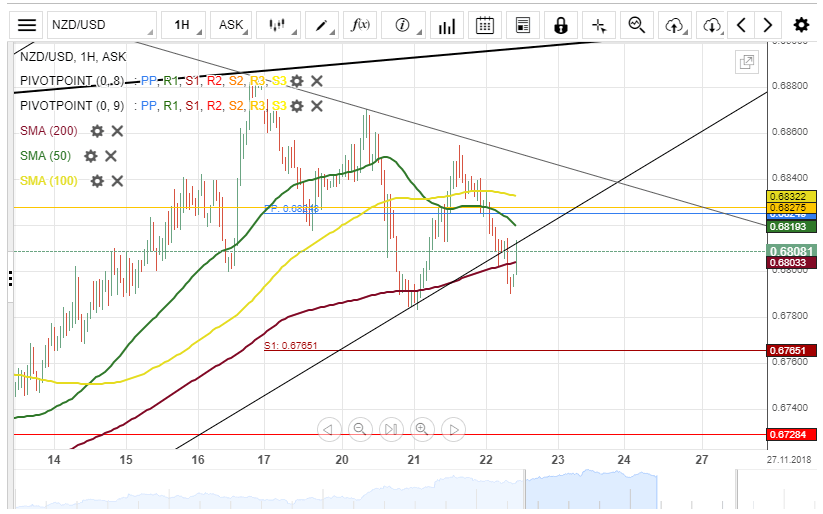
Task: Zoom out with the minus magnifier
Action: coord(360,429)
